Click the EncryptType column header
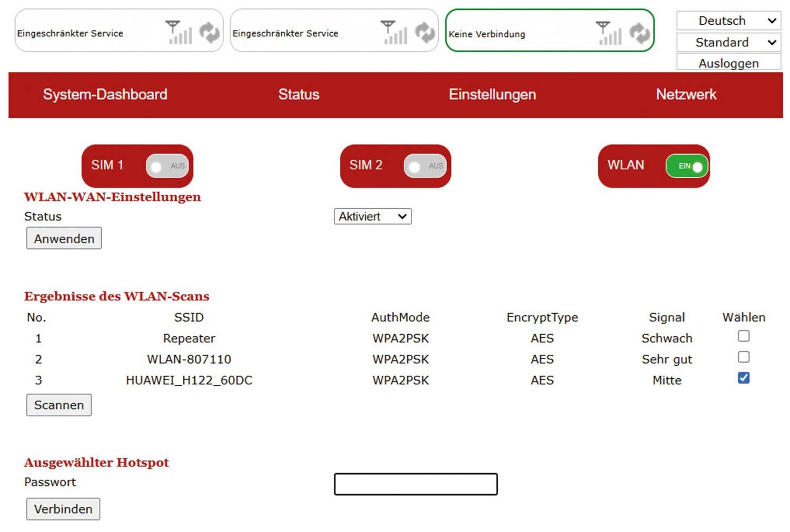 [x=542, y=318]
